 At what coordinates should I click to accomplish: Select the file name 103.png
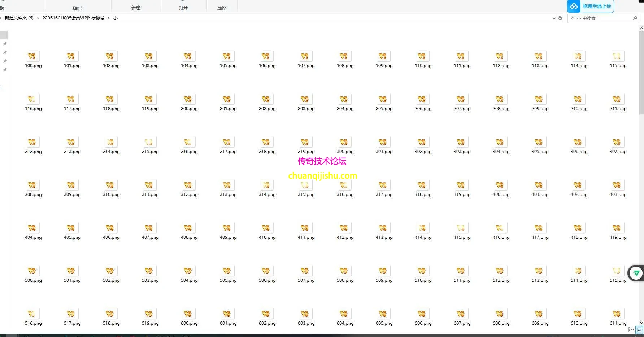pos(150,66)
